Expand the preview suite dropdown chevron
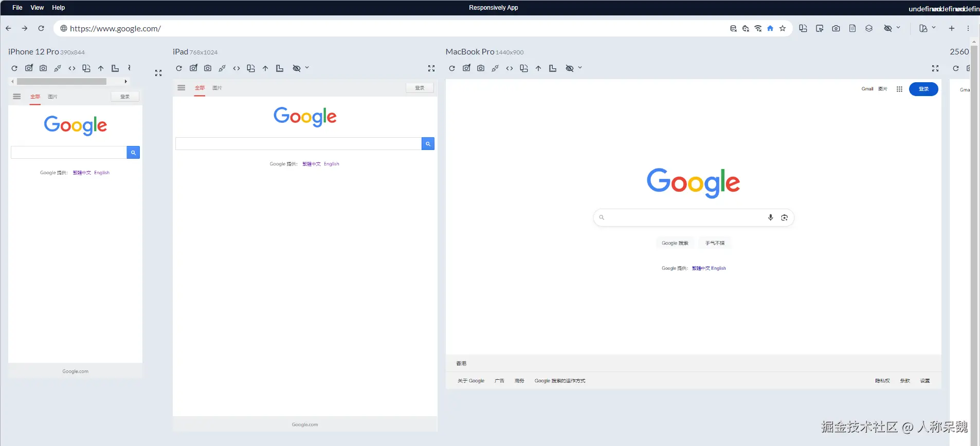Screen dimensions: 980x446 click(x=934, y=28)
